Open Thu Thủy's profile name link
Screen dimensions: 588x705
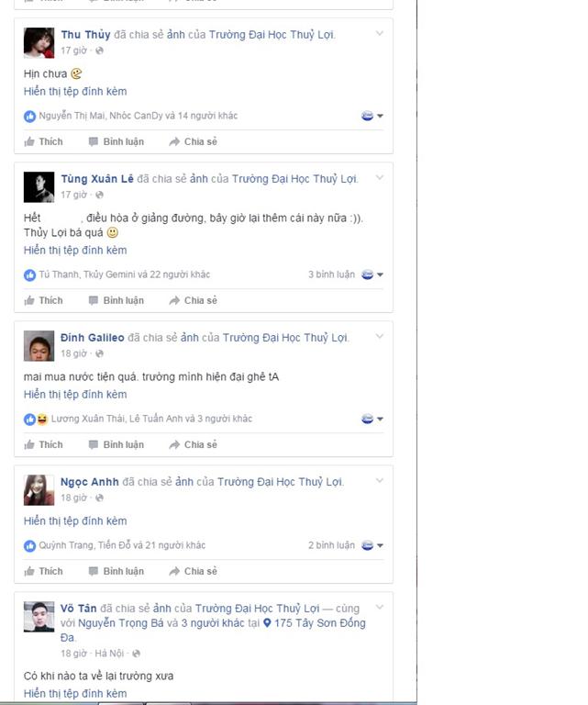coord(86,35)
